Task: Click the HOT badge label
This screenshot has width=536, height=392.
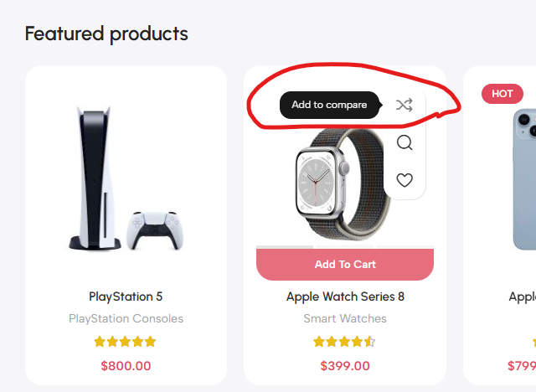Action: (x=502, y=94)
